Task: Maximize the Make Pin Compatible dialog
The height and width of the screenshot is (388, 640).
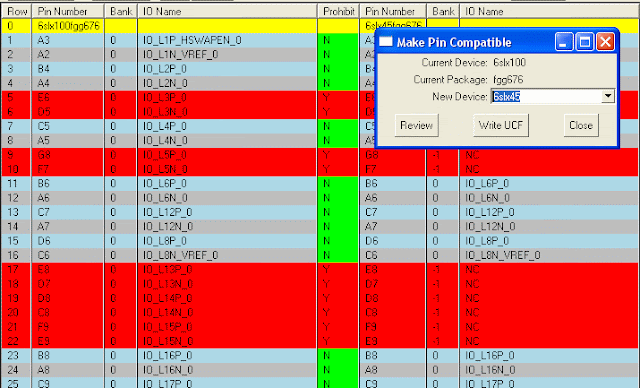Action: coord(584,42)
